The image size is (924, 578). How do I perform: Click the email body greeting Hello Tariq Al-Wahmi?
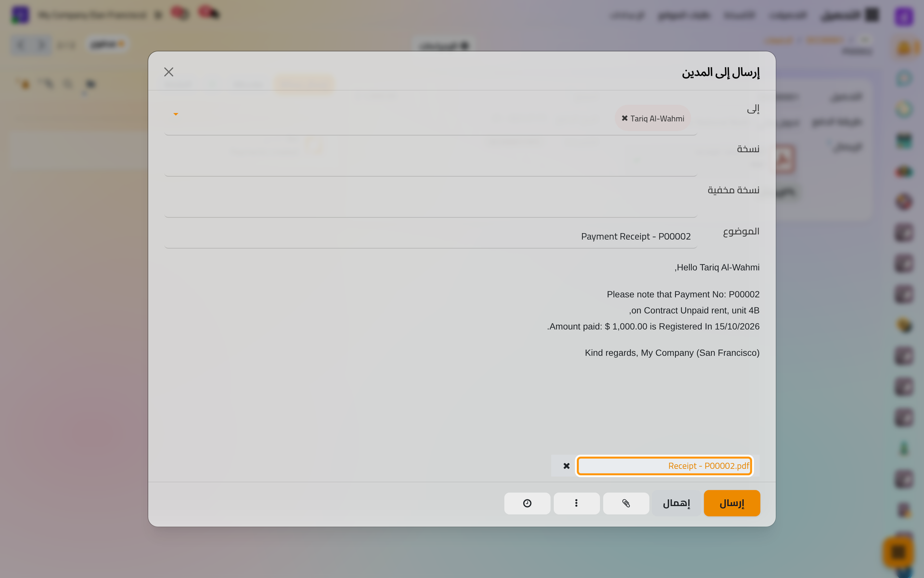[x=717, y=267]
